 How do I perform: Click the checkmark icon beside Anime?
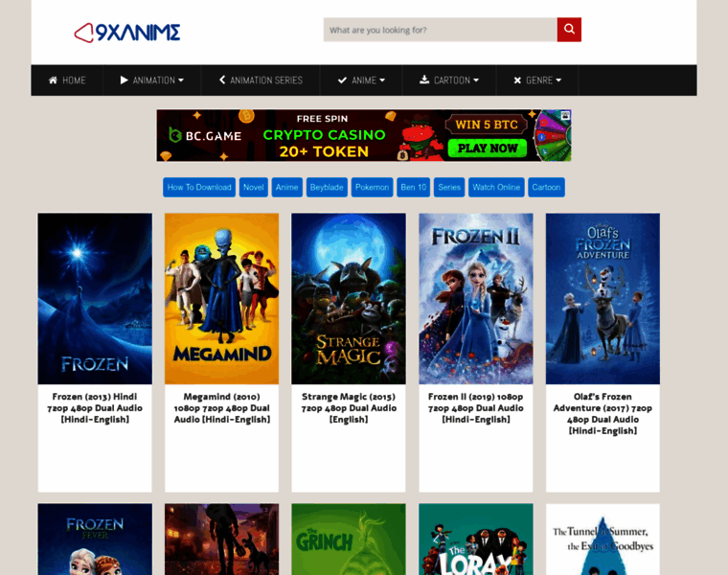pos(342,80)
